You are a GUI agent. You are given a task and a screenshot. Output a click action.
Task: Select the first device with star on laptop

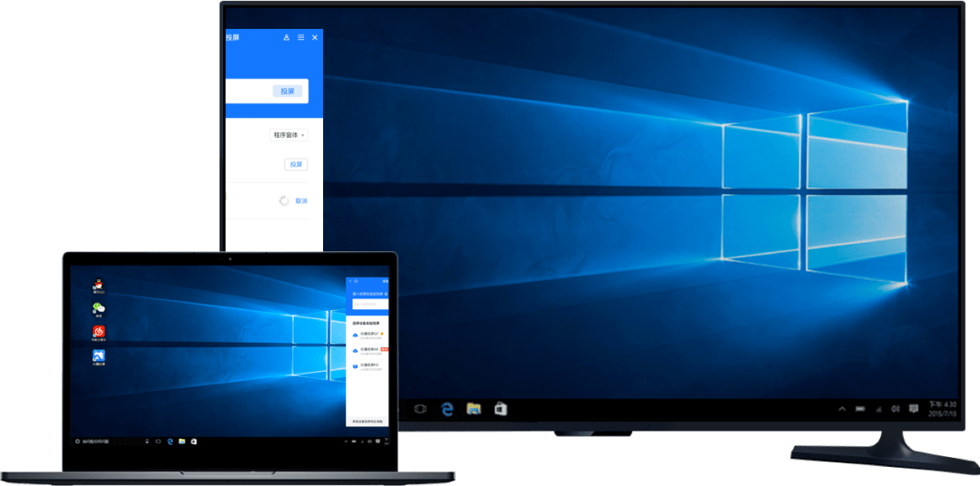pos(368,335)
